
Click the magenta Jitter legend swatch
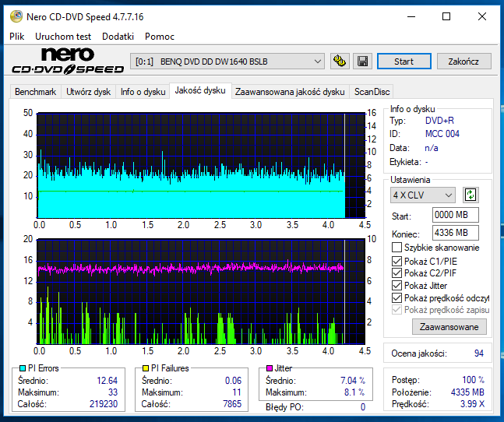tap(270, 368)
